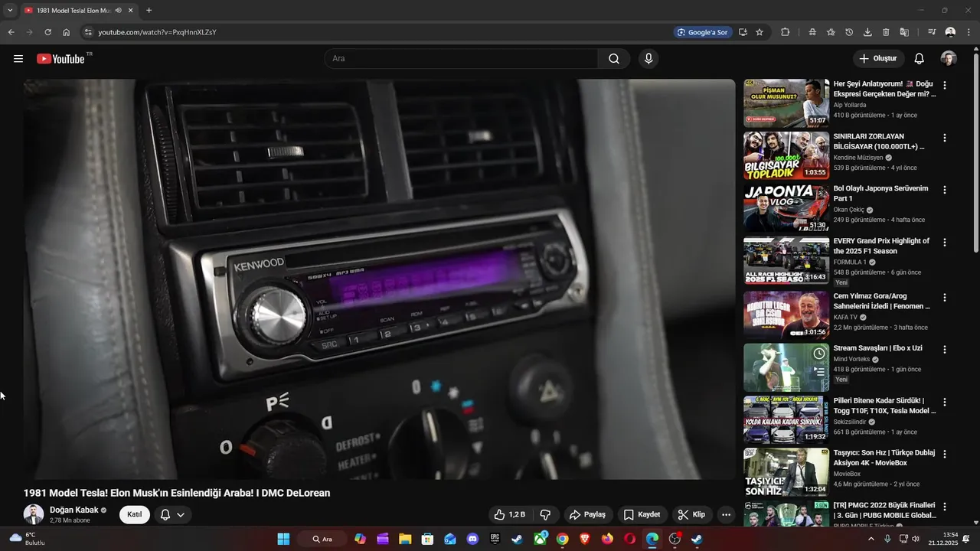Start voice search with microphone icon
Viewport: 980px width, 551px height.
648,59
